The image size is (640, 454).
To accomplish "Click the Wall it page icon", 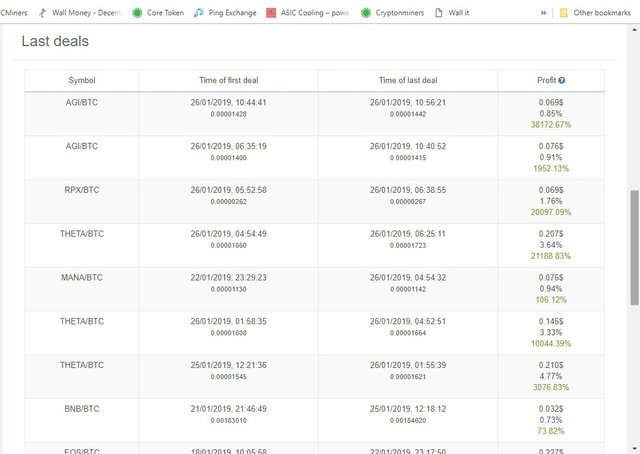I will (x=439, y=13).
